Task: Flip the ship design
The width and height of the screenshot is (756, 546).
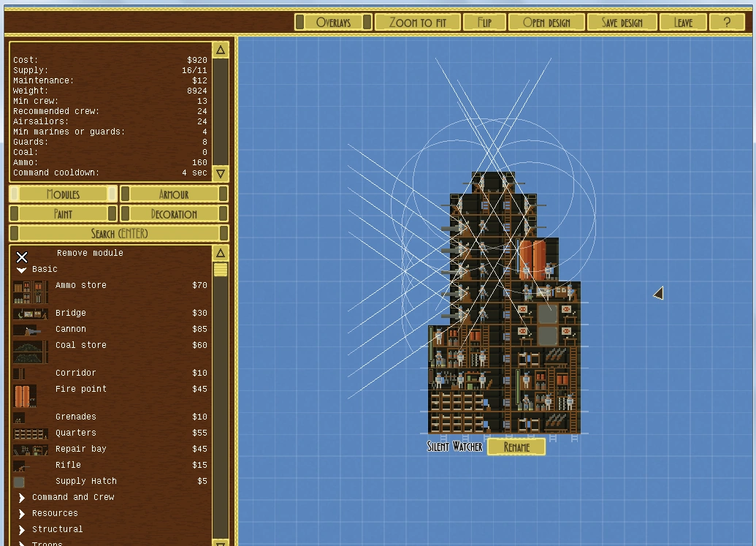Action: tap(484, 22)
